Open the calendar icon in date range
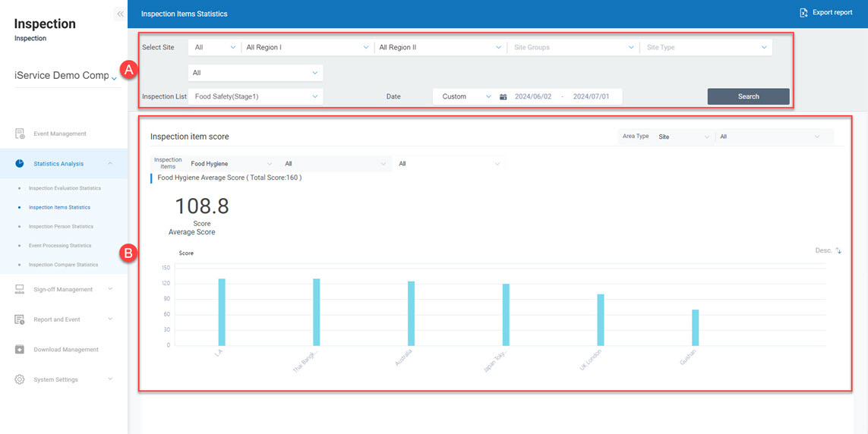Screen dimensions: 868x434 503,97
